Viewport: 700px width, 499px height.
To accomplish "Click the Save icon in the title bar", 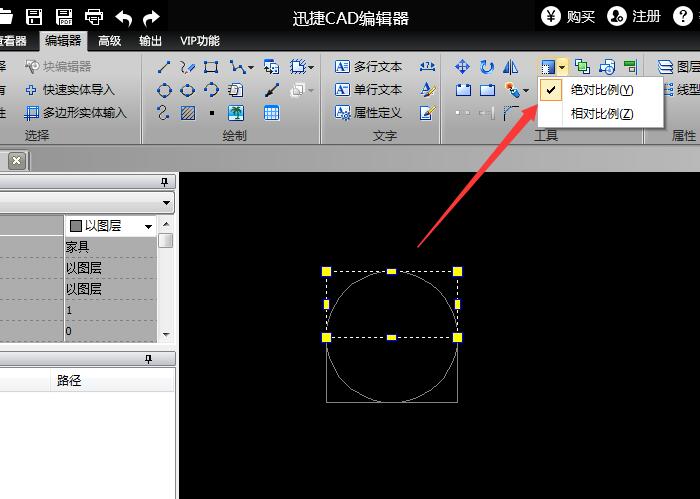I will (34, 16).
